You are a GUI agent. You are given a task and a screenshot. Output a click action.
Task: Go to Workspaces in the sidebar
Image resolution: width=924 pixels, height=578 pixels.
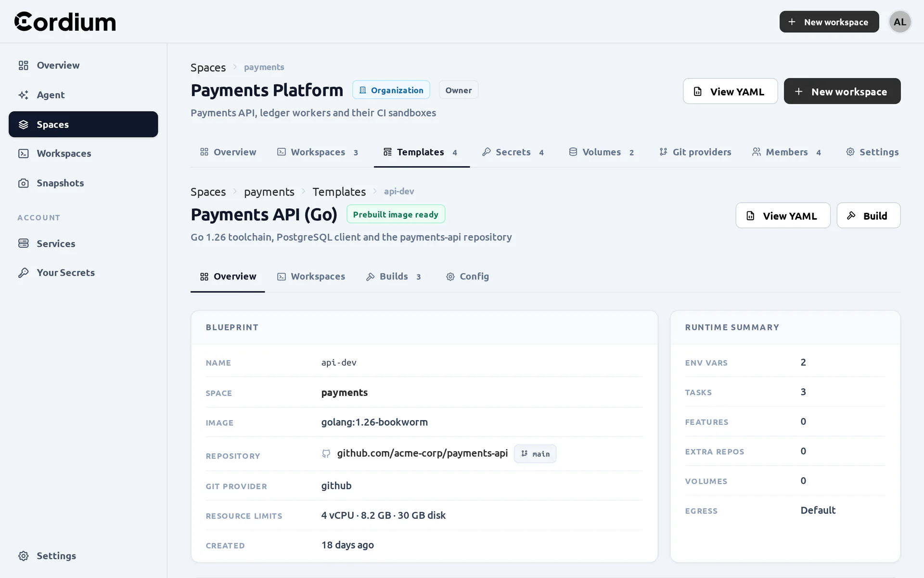click(x=83, y=153)
